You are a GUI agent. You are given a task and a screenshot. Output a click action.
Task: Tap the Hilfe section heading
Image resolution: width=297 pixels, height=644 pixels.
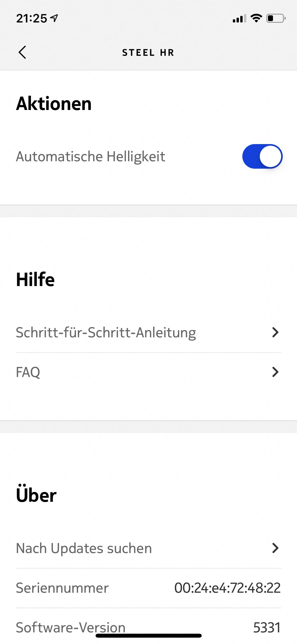click(x=35, y=279)
